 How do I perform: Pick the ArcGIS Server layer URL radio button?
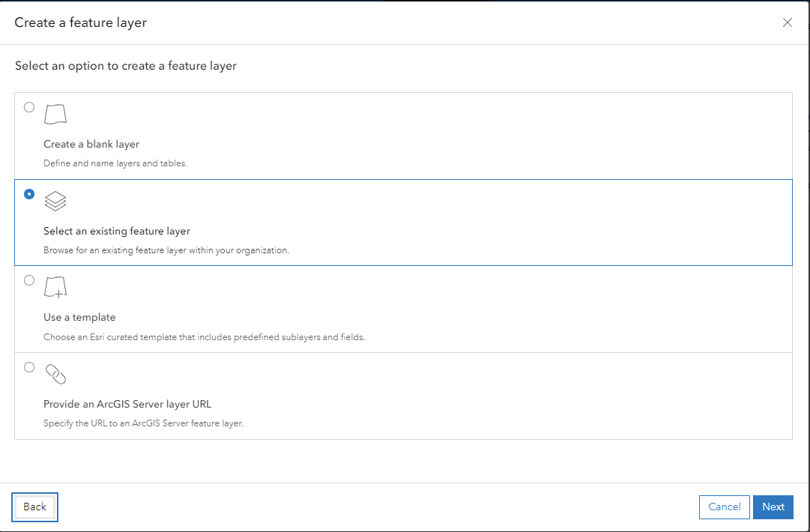tap(29, 367)
